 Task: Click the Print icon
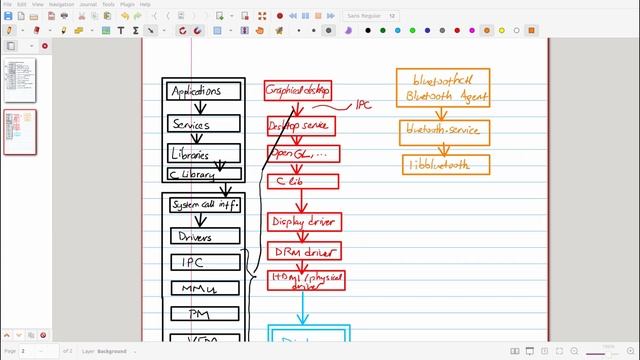pyautogui.click(x=64, y=16)
